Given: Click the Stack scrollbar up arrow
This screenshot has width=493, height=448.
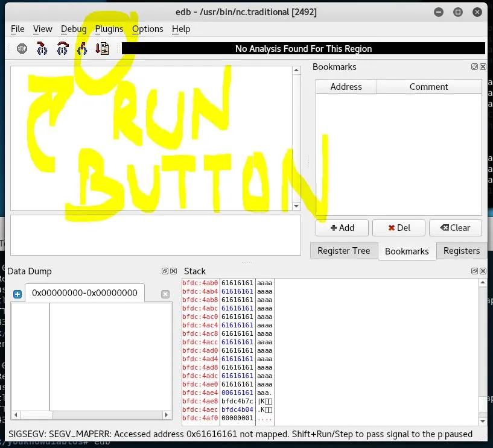Looking at the screenshot, I should pos(483,283).
